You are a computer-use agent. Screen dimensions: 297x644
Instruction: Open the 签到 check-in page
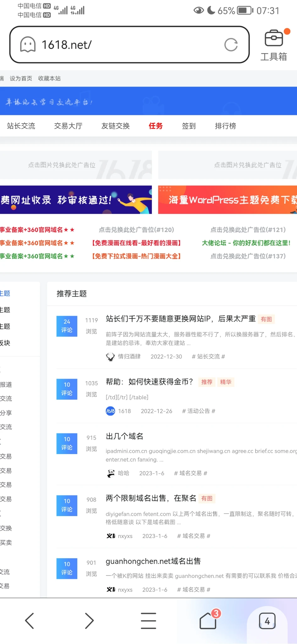coord(189,126)
